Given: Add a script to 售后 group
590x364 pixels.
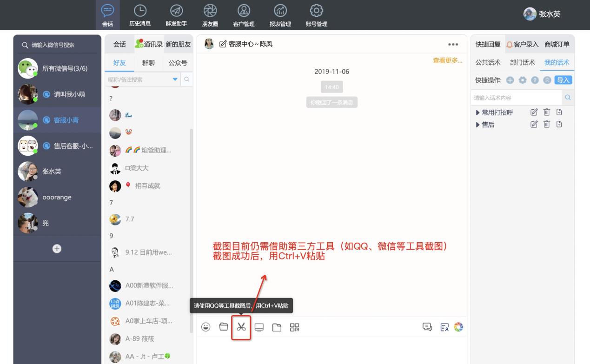Looking at the screenshot, I should [559, 124].
